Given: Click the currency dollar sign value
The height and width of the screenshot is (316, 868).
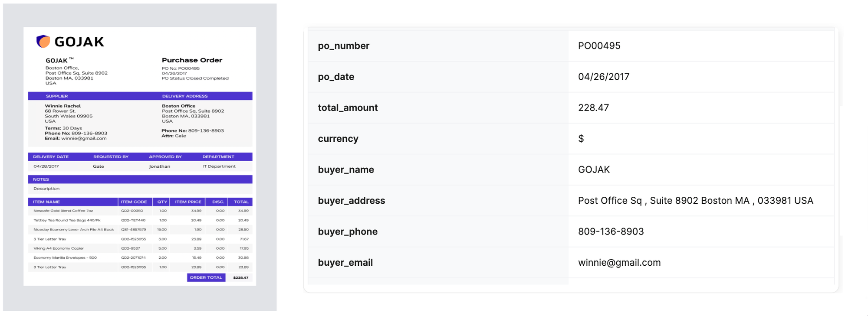Looking at the screenshot, I should pos(581,139).
